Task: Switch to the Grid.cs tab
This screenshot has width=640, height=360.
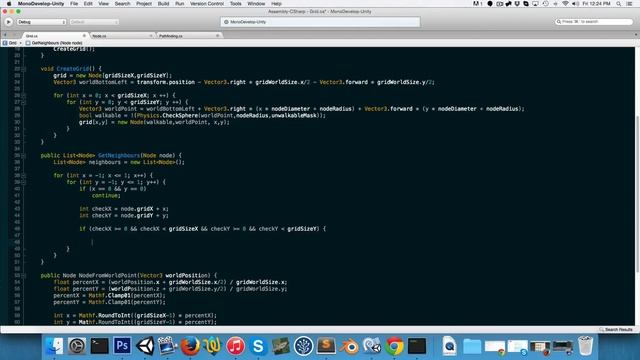Action: 55,36
